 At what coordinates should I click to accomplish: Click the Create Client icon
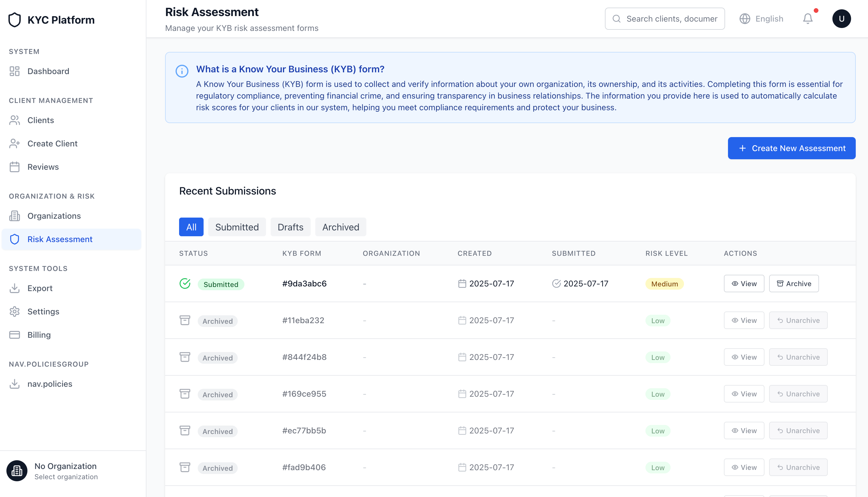pos(15,143)
